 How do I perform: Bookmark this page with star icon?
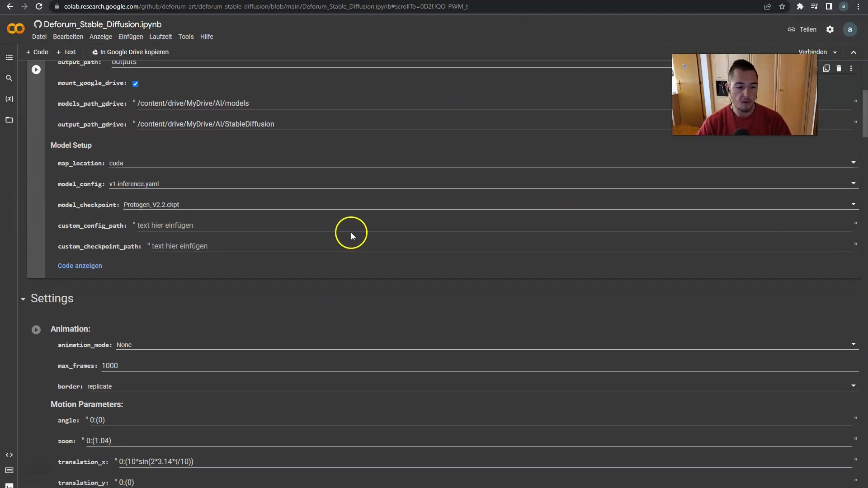coord(782,6)
